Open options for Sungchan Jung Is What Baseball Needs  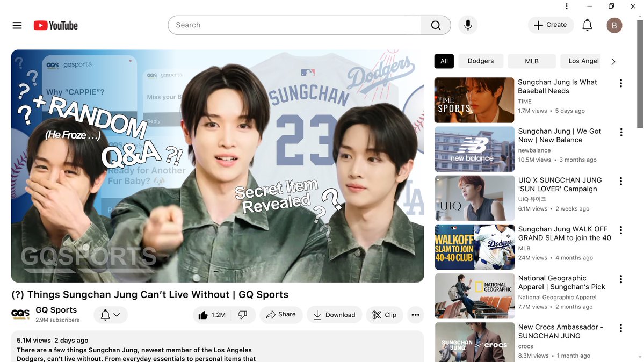620,83
